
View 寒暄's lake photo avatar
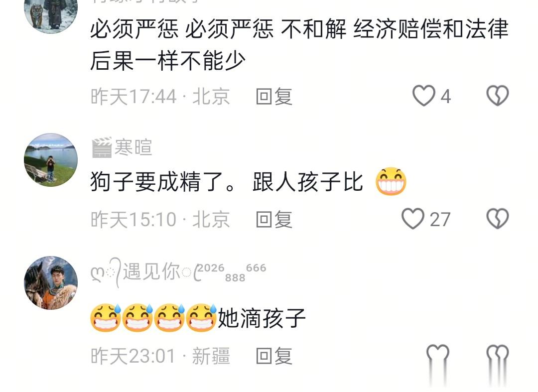click(x=51, y=160)
